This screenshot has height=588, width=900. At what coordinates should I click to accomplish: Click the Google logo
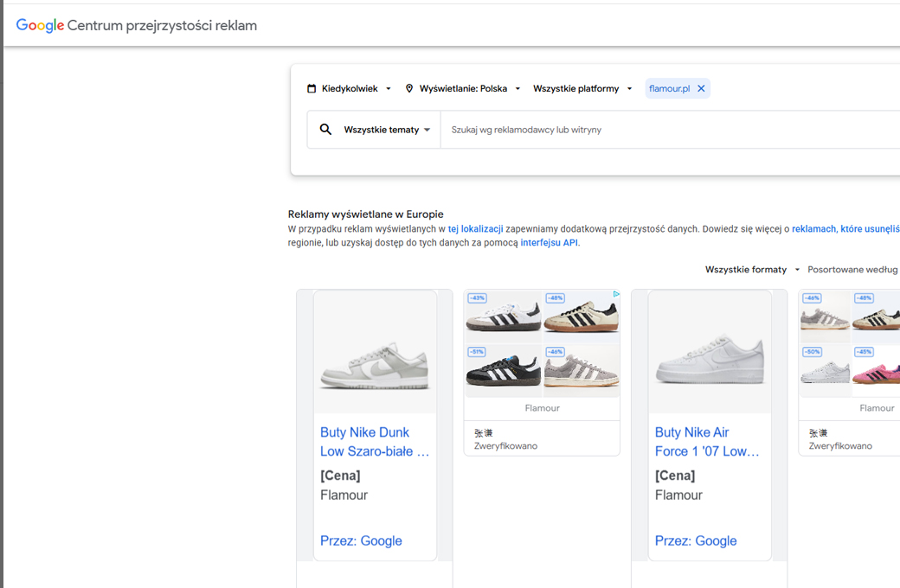(x=40, y=25)
